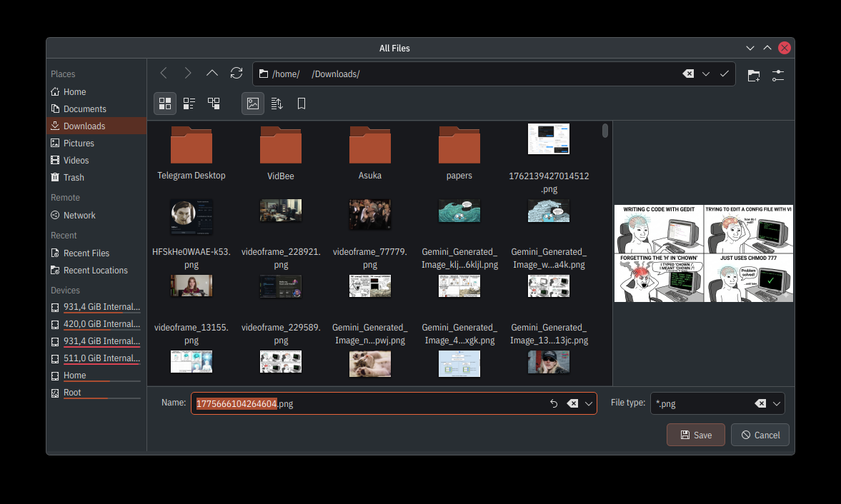Open the VidBee folder
This screenshot has height=504, width=841.
coord(281,153)
